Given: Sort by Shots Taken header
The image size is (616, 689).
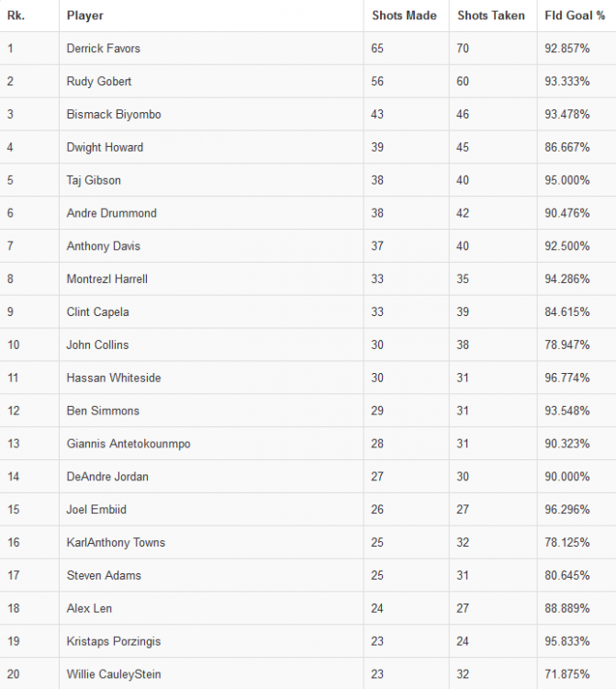Looking at the screenshot, I should (x=491, y=16).
